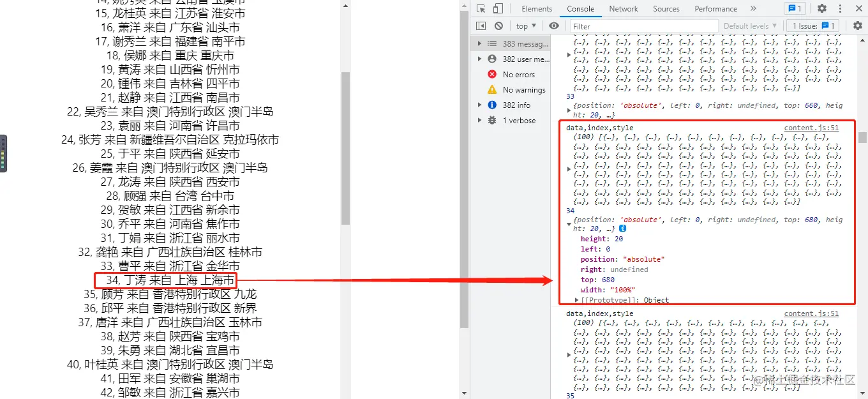
Task: Expand the 383 messages sidebar group
Action: click(480, 44)
